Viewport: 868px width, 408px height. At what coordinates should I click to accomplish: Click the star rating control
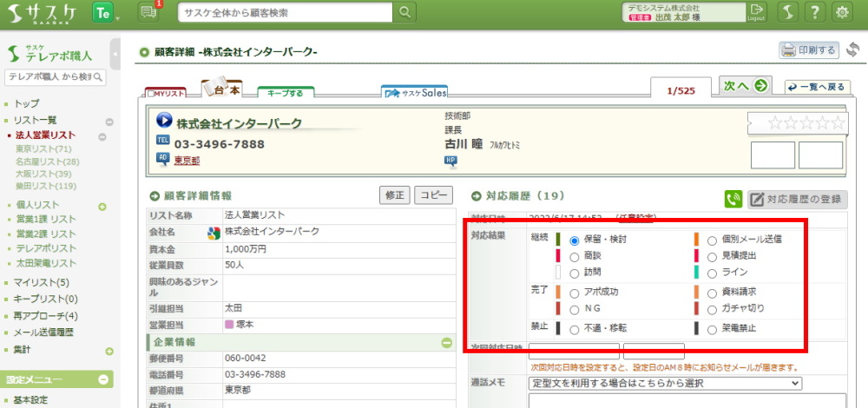point(806,123)
